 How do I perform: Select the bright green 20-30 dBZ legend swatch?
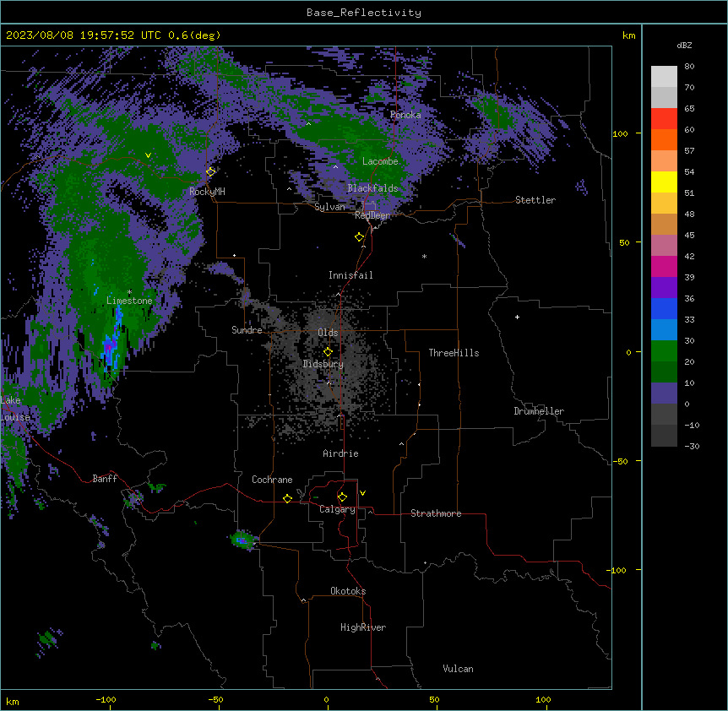(664, 351)
